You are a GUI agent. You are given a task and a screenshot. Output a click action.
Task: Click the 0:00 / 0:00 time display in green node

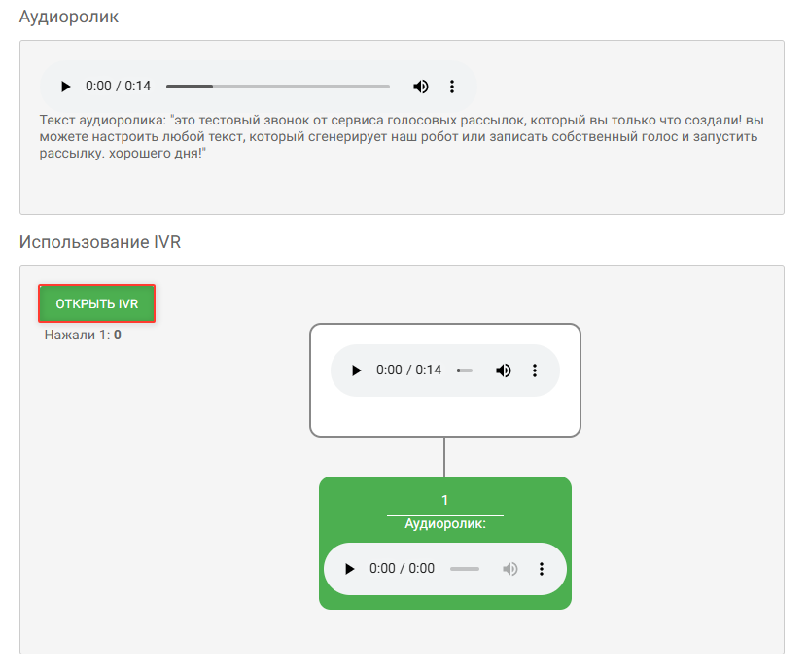tap(402, 568)
